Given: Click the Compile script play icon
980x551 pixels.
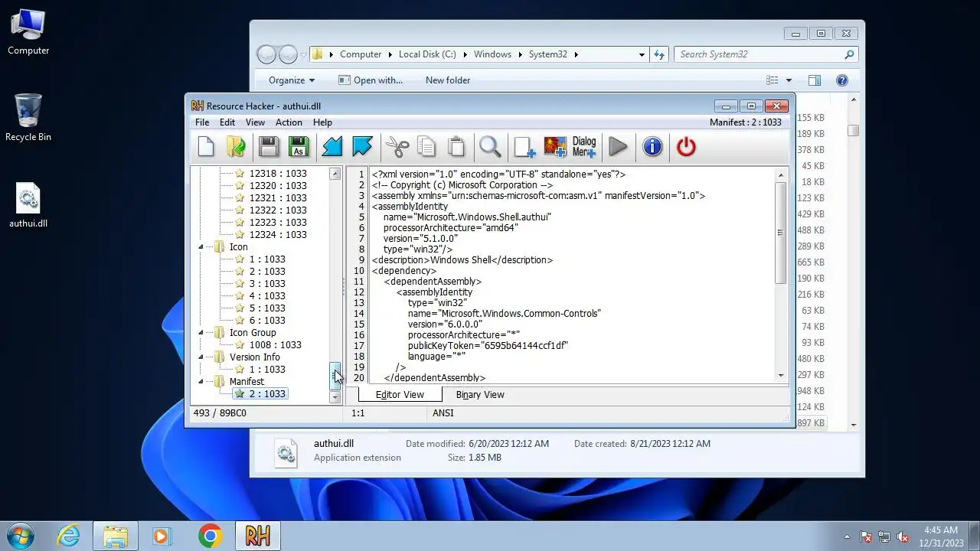Looking at the screenshot, I should tap(618, 146).
